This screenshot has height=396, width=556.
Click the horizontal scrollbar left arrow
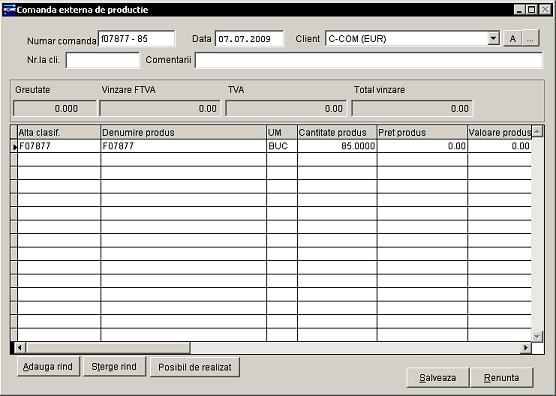[x=20, y=347]
